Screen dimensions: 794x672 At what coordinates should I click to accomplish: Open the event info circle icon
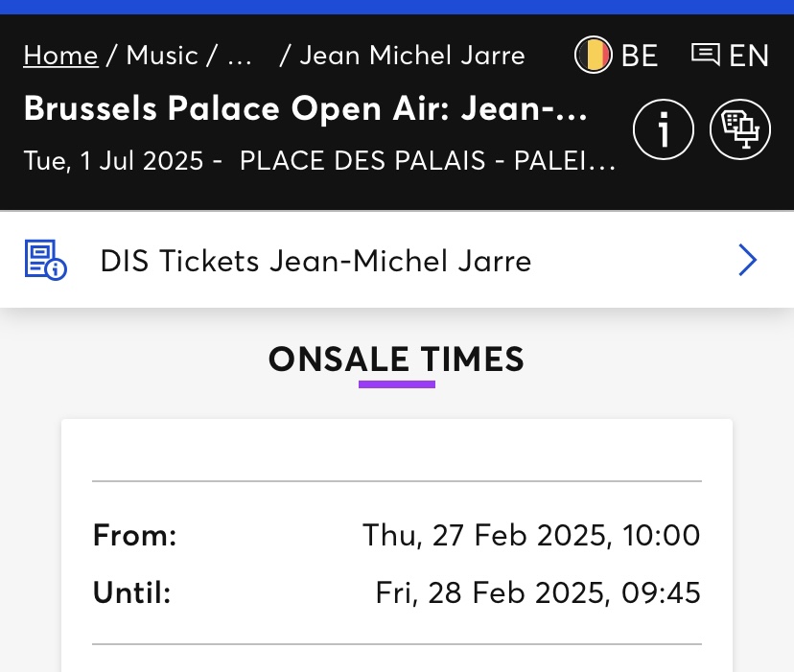(x=663, y=129)
